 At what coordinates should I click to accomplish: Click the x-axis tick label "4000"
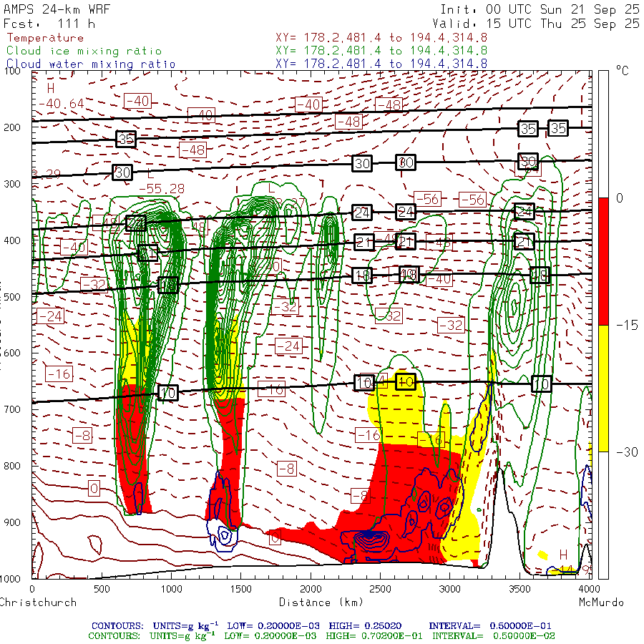tap(589, 589)
